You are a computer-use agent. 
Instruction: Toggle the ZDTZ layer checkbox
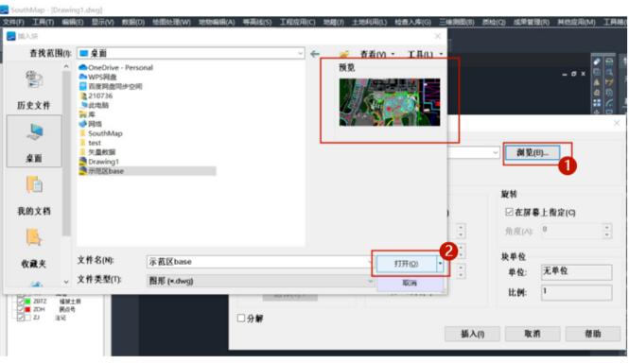(x=20, y=301)
